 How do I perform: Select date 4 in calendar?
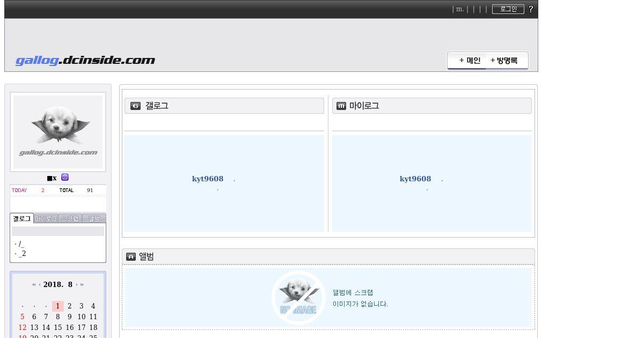click(x=93, y=306)
